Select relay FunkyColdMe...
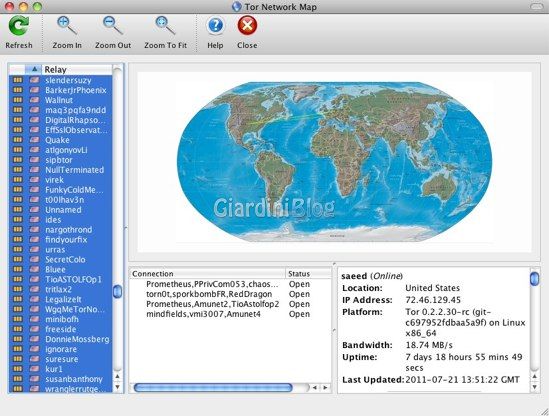549x416 pixels. 74,190
